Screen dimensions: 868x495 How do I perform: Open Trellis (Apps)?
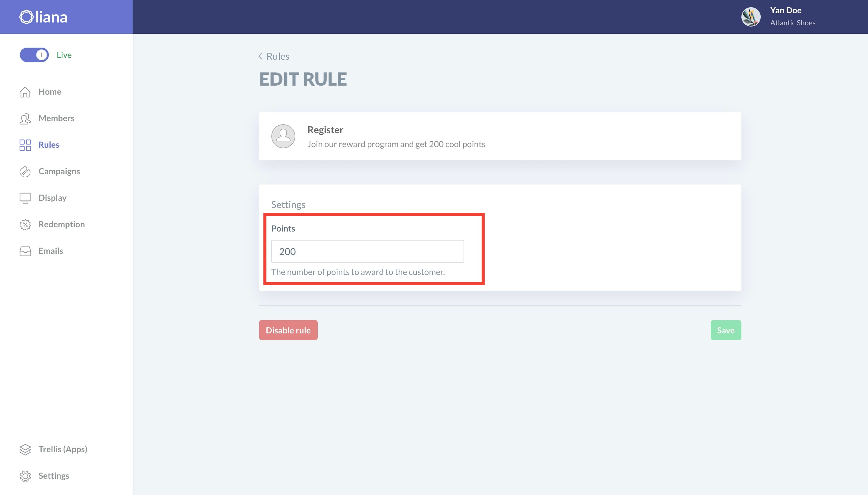[x=63, y=449]
